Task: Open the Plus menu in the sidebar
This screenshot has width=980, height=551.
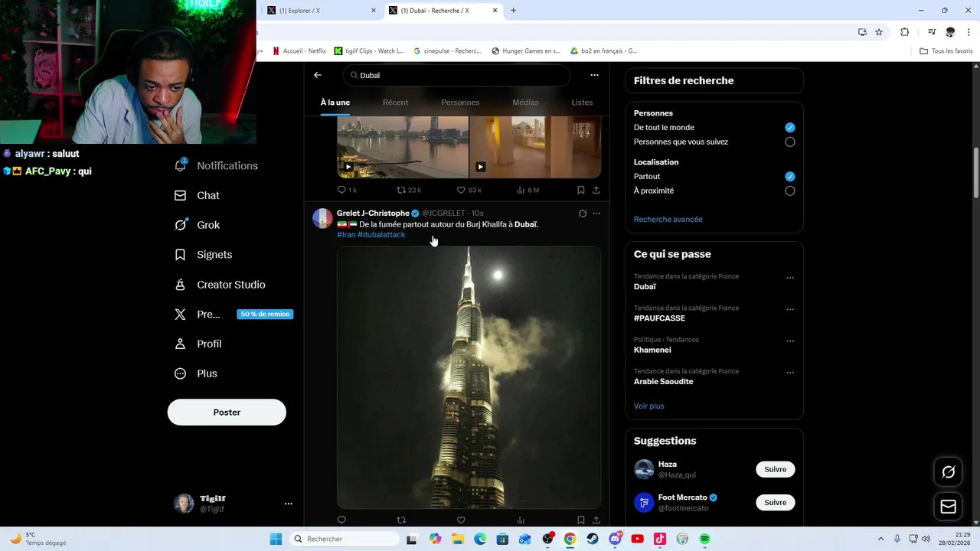Action: point(196,373)
